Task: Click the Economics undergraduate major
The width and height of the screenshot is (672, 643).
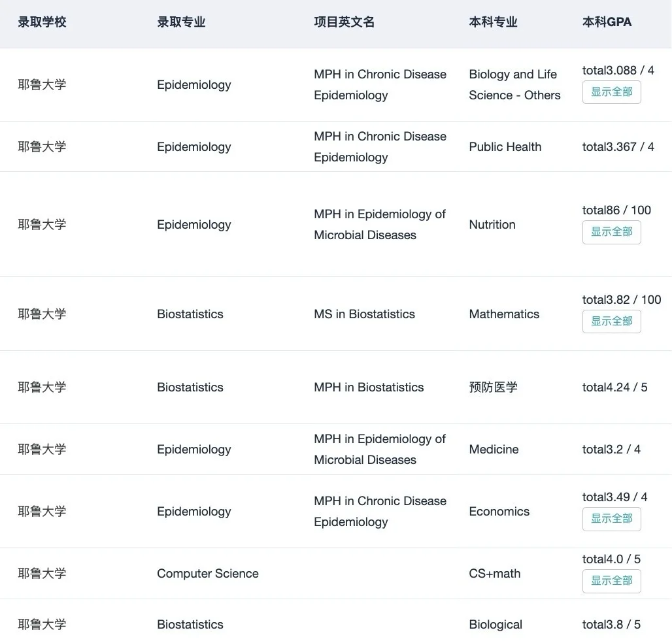Action: 499,512
